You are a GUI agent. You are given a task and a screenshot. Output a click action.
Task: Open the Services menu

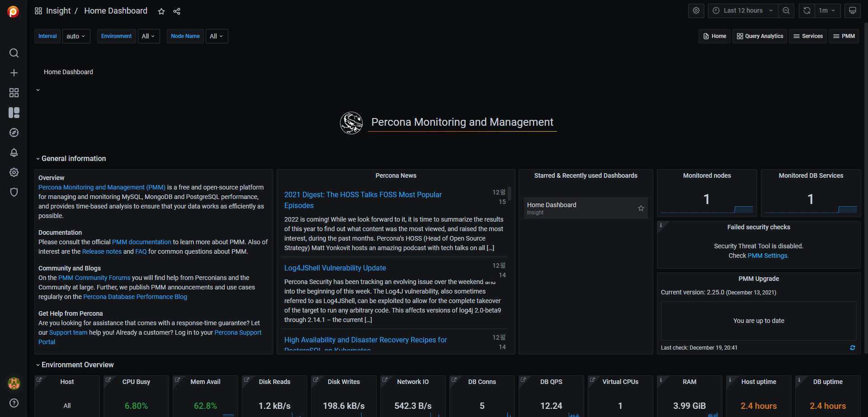(x=808, y=36)
